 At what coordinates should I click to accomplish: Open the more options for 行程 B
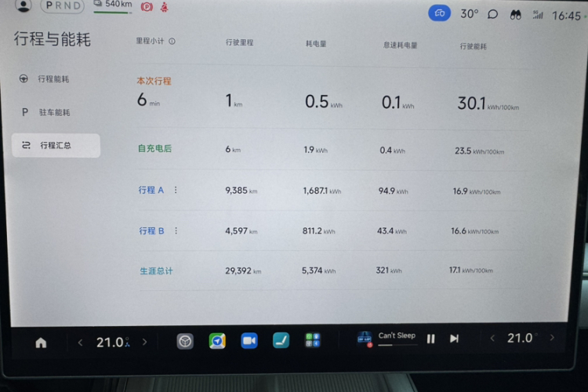[x=176, y=230]
